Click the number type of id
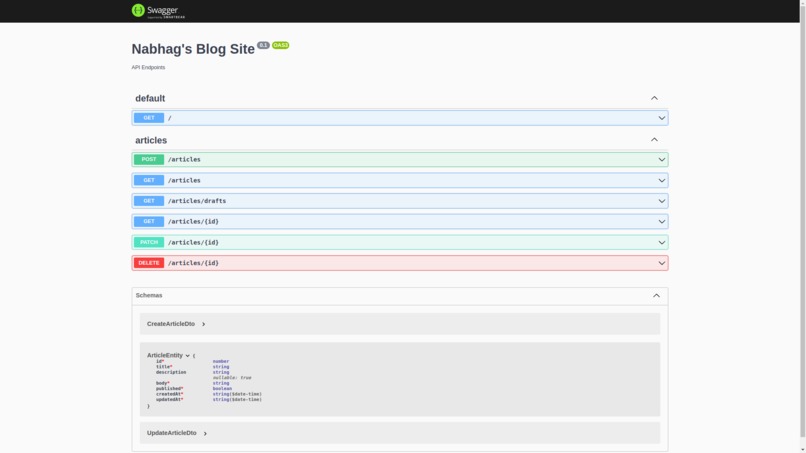The image size is (806, 453). pos(221,361)
